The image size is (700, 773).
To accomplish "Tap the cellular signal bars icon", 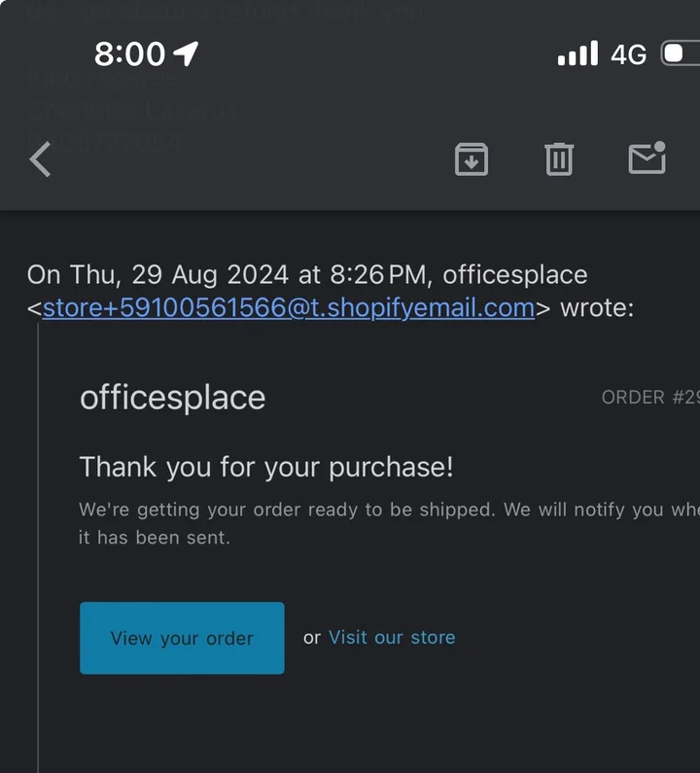I will pos(577,53).
